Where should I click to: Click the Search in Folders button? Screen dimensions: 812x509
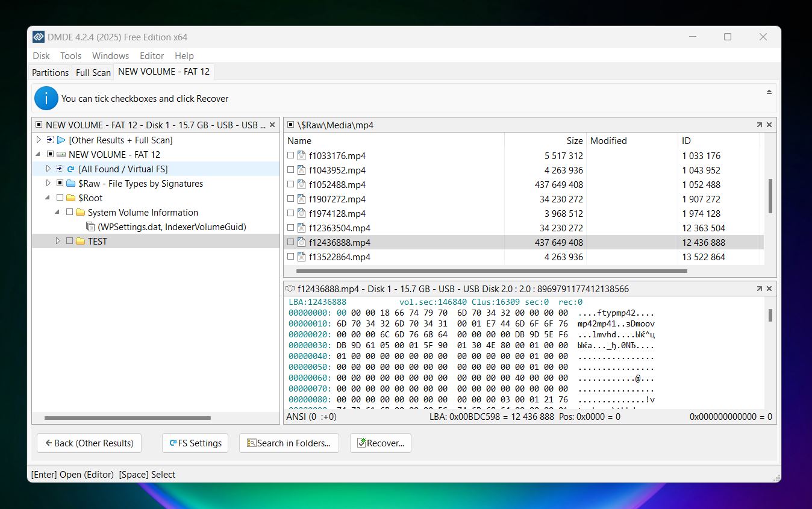point(289,443)
